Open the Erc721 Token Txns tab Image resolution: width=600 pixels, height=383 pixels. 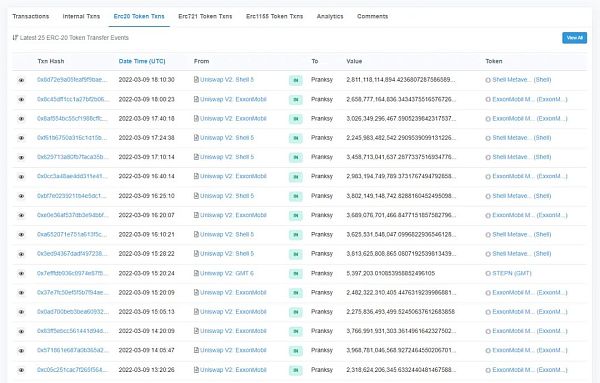point(205,16)
